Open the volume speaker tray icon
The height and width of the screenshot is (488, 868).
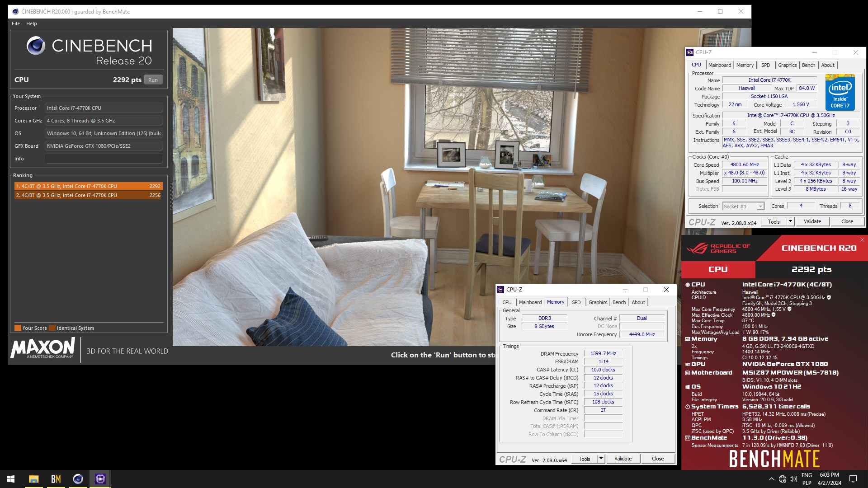(x=793, y=479)
